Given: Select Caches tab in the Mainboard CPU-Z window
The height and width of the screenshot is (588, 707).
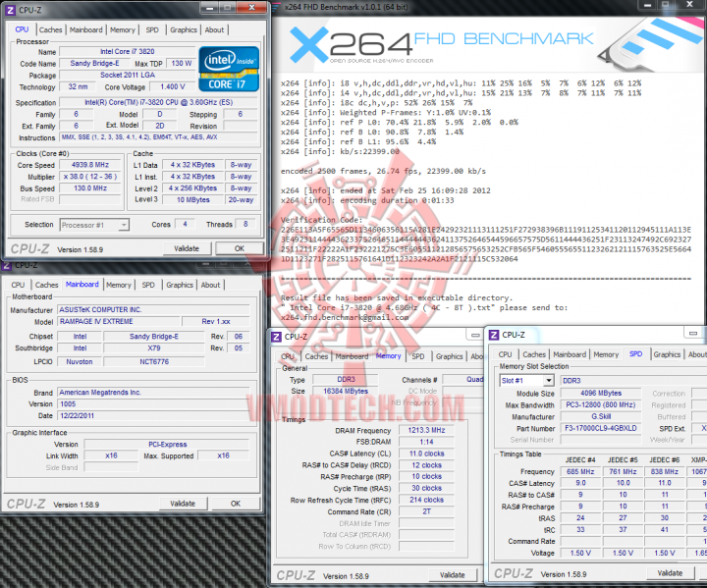Looking at the screenshot, I should [47, 285].
